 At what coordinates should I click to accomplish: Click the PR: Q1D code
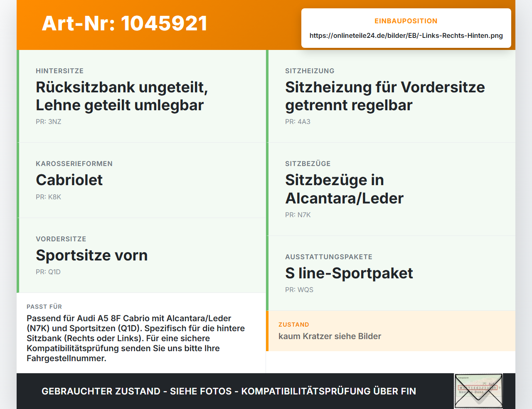tap(48, 272)
